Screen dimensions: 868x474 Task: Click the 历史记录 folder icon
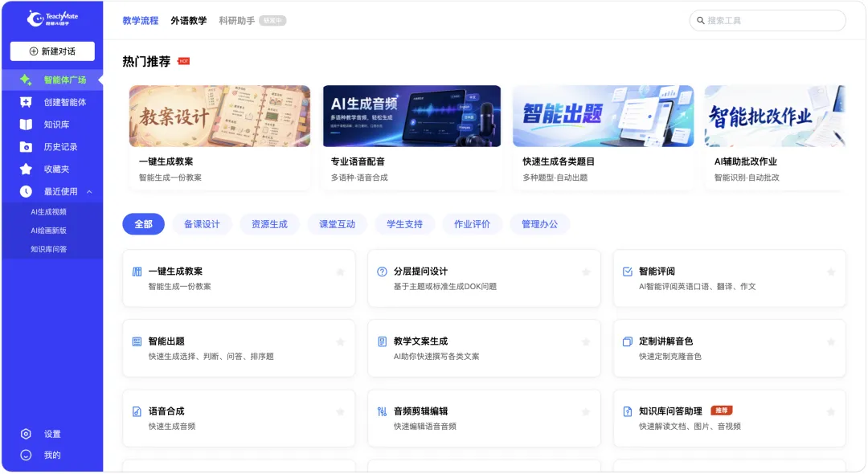26,147
